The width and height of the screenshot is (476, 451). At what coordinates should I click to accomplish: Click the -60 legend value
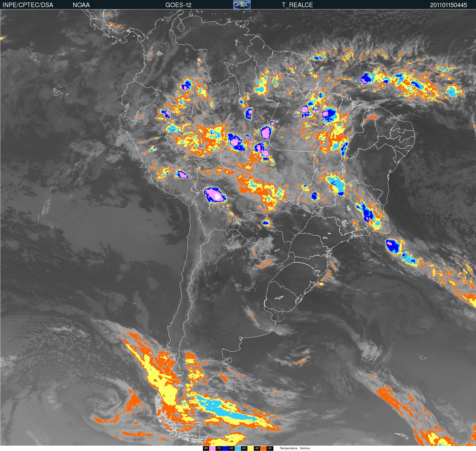coord(231,448)
